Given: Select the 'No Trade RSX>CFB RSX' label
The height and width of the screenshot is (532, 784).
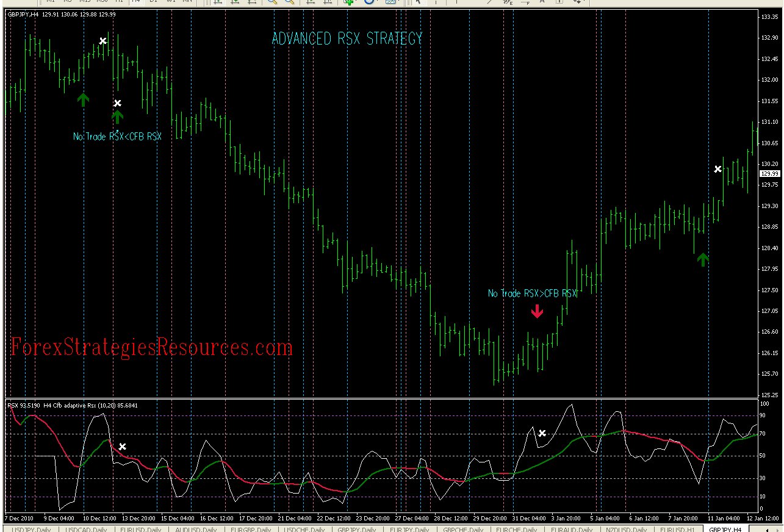Looking at the screenshot, I should (532, 293).
